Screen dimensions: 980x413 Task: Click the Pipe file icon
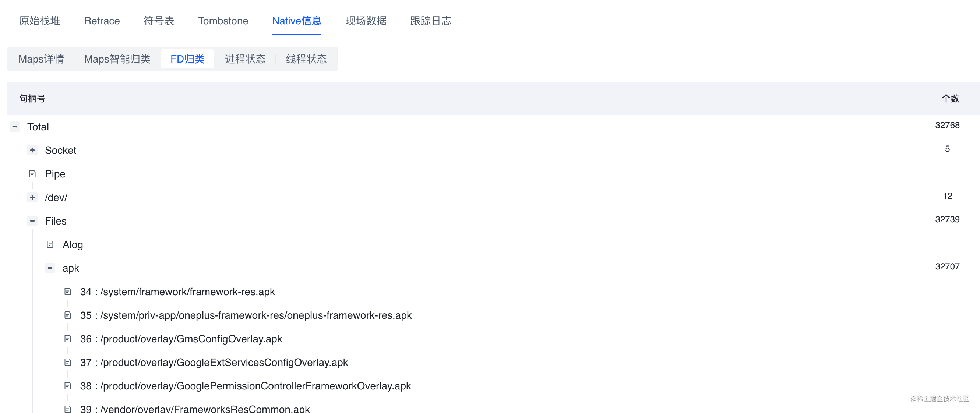pos(32,174)
